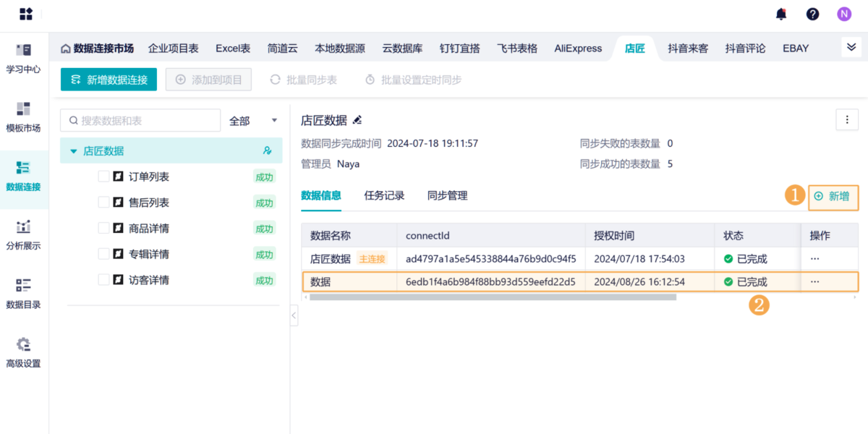Go to 学习中心 in sidebar

coord(24,58)
